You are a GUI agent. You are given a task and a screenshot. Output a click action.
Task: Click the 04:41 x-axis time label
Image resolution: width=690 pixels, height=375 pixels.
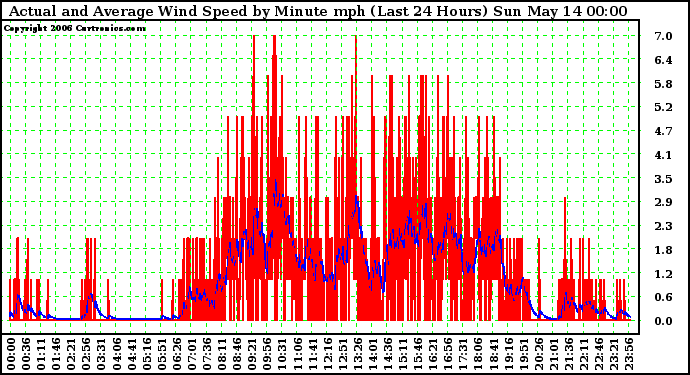pyautogui.click(x=131, y=354)
